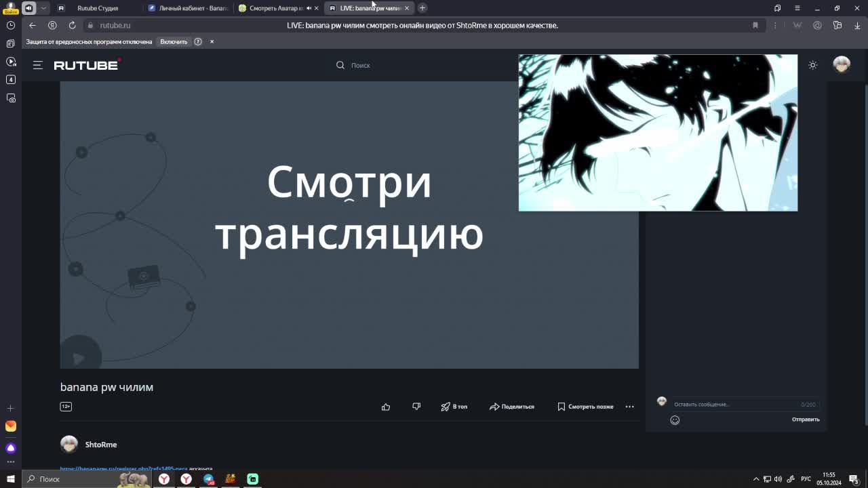
Task: Dislike the video with thumbs down
Action: click(416, 407)
